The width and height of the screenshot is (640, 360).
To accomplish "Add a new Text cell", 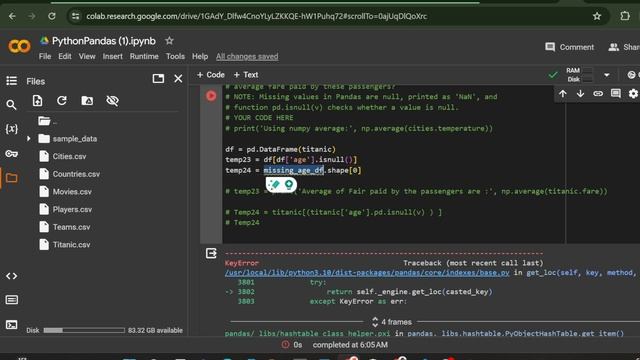I will (x=246, y=75).
